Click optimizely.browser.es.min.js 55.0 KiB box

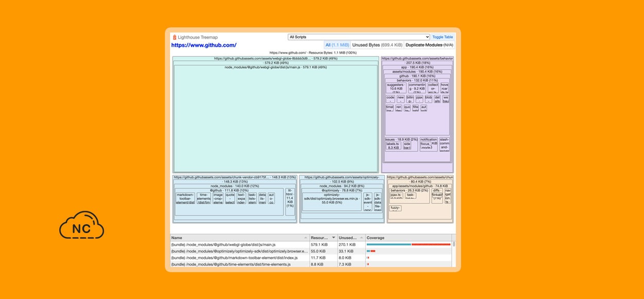coord(332,202)
